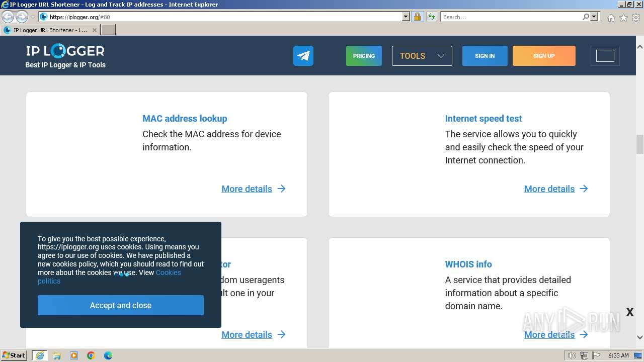
Task: Open browser Tools gear icon
Action: point(636,18)
